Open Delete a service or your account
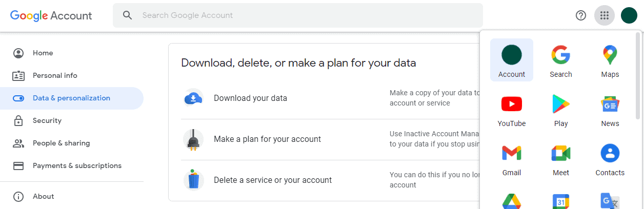This screenshot has height=209, width=644. click(x=331, y=180)
